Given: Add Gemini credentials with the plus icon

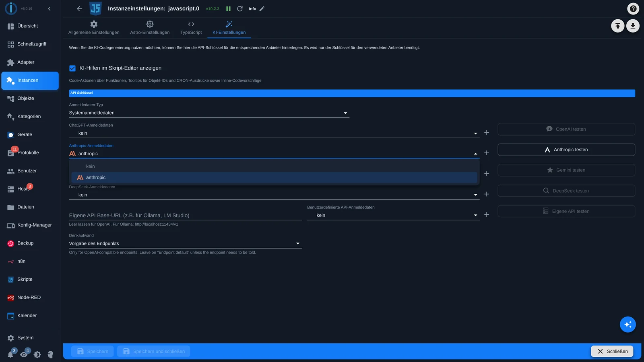Looking at the screenshot, I should click(487, 174).
